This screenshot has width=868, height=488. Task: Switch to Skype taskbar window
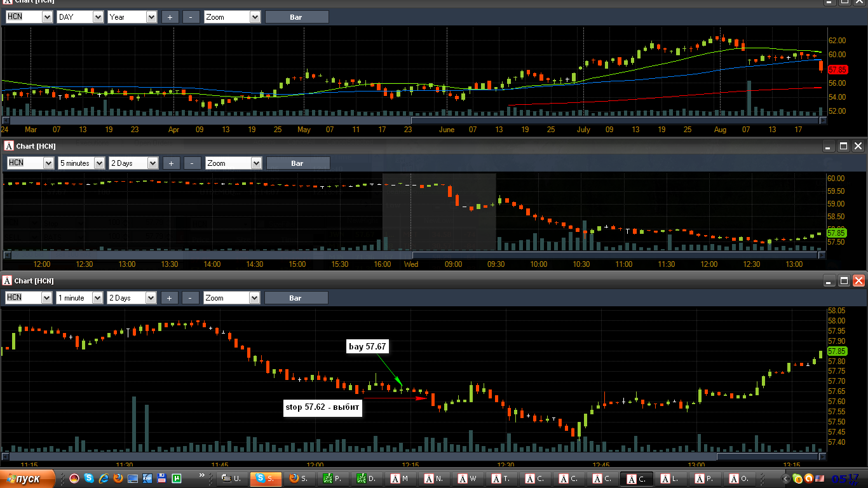pos(266,478)
